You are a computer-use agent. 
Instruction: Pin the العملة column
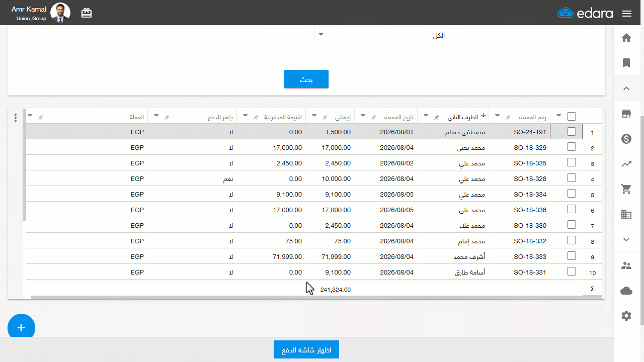click(x=40, y=117)
